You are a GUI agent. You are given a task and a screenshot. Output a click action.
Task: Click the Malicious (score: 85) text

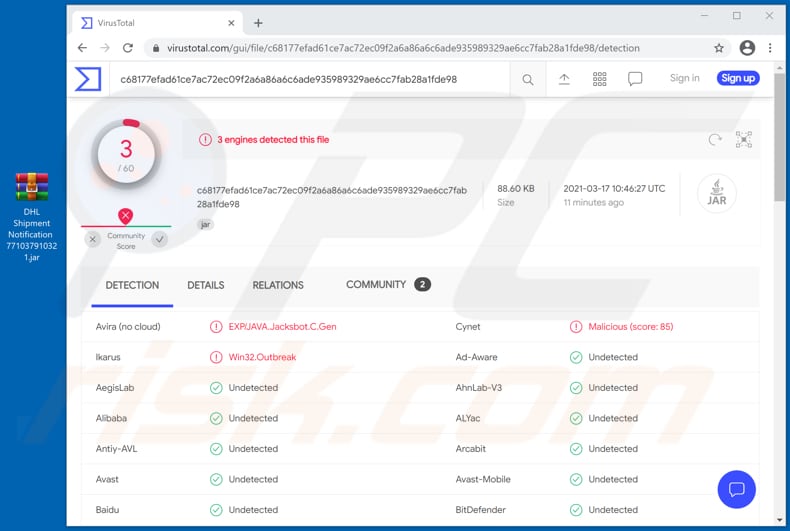point(631,326)
